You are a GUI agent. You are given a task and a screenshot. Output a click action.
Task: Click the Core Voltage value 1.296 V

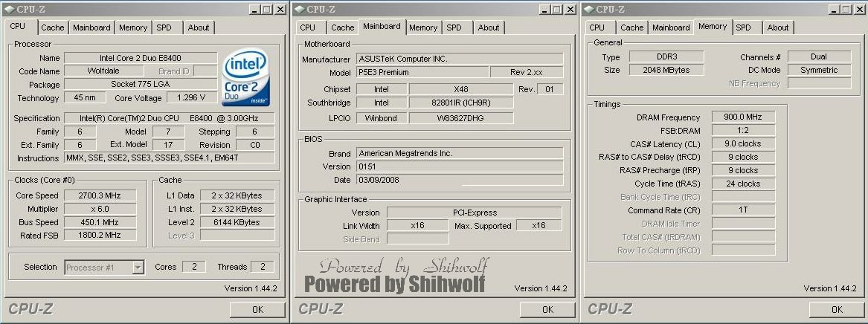point(191,98)
